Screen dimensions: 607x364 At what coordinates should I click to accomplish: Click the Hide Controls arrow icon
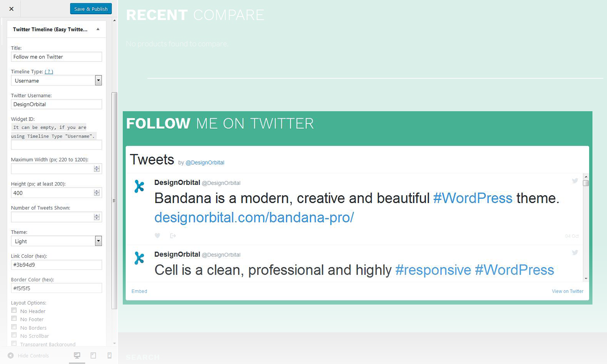(11, 355)
